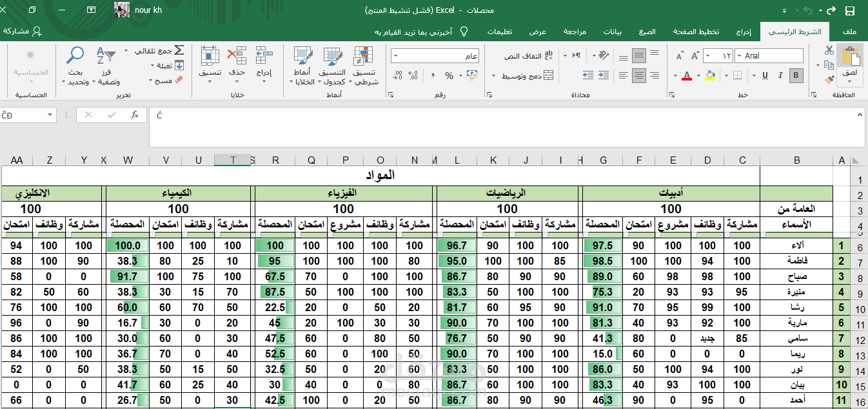
Task: Click the Share button (مشاركة)
Action: [22, 31]
